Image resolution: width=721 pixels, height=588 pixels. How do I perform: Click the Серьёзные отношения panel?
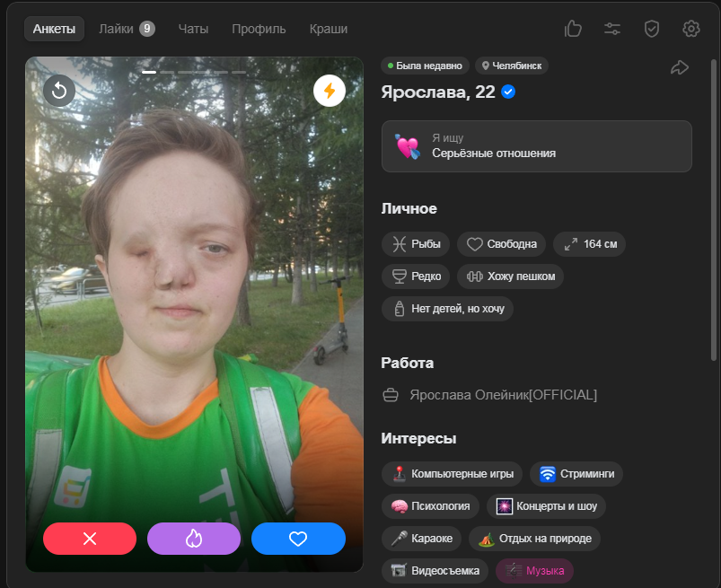click(x=536, y=146)
